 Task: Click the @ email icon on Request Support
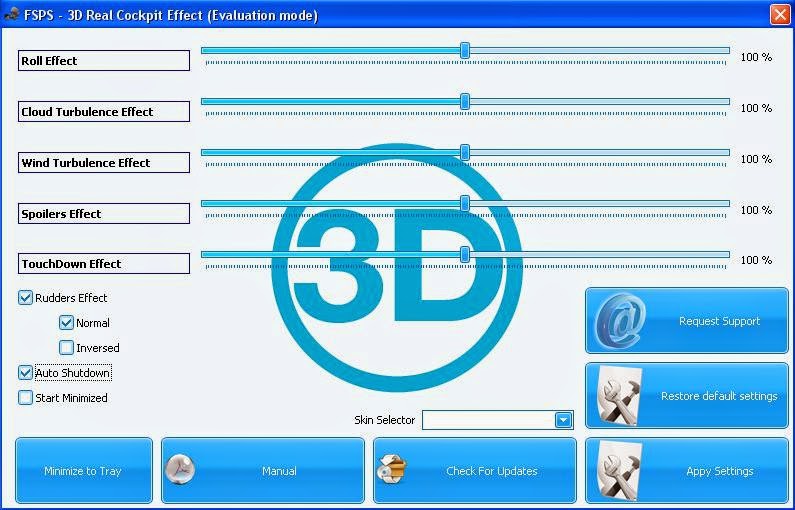pos(620,321)
